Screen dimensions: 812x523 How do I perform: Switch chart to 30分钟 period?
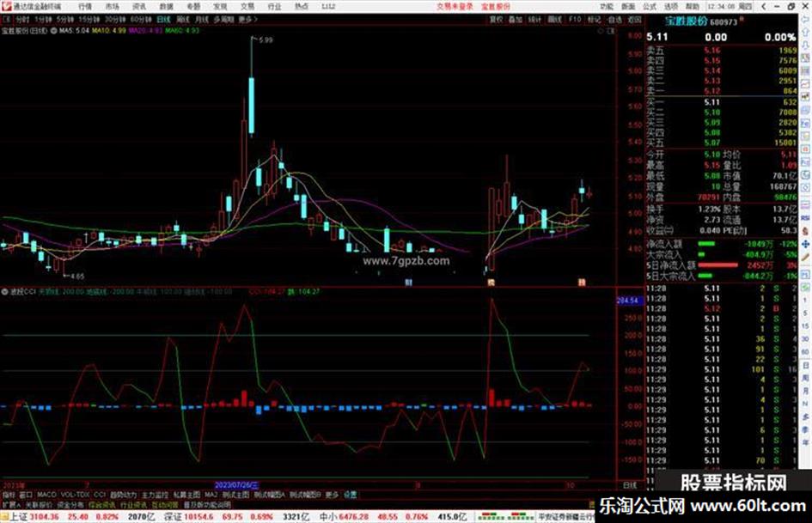click(x=114, y=19)
